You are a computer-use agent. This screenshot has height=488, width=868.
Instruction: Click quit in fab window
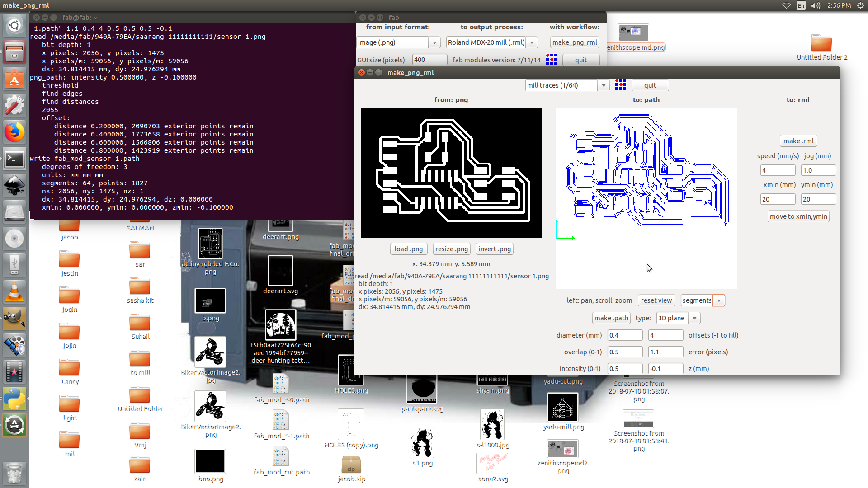581,60
